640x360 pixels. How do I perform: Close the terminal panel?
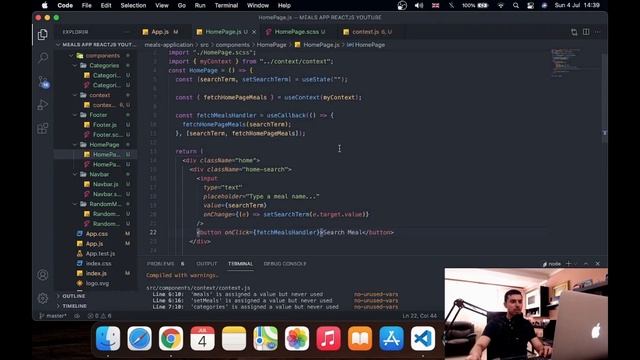click(598, 264)
